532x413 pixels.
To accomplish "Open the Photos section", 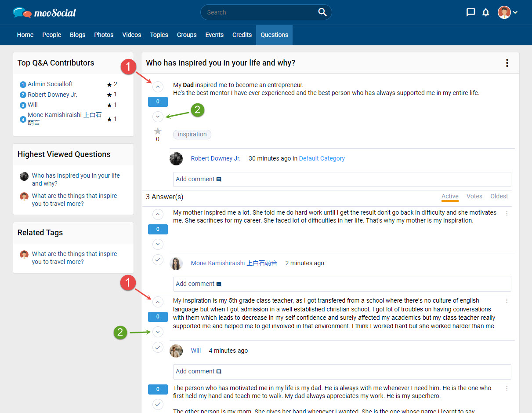I will pos(104,35).
